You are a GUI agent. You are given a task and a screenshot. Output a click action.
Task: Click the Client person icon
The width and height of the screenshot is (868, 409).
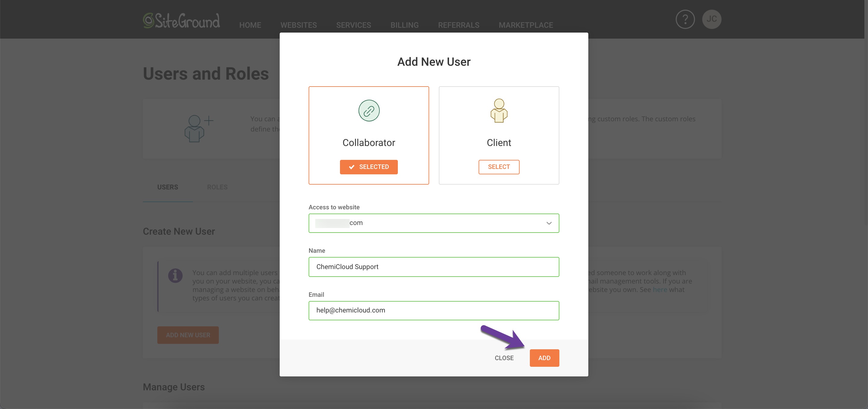pos(499,111)
